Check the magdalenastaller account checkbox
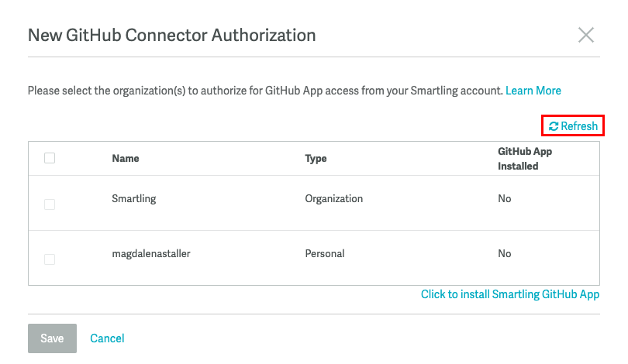 50,259
